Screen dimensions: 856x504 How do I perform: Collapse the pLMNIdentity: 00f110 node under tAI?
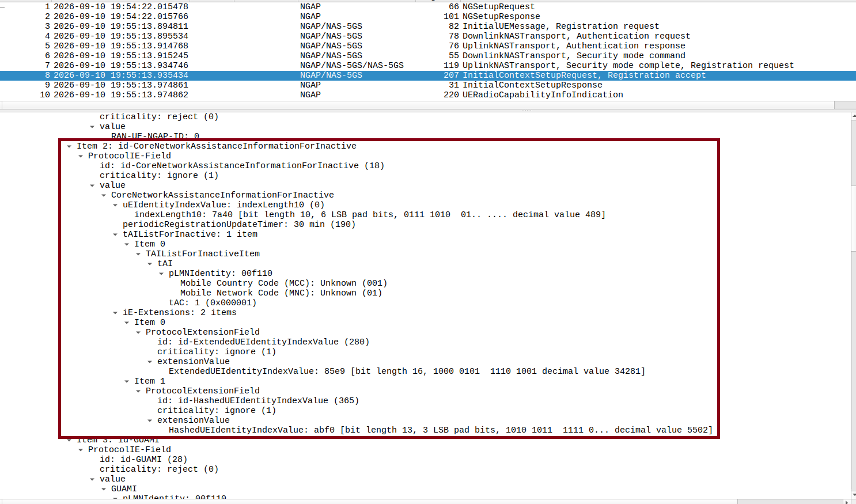pos(161,274)
